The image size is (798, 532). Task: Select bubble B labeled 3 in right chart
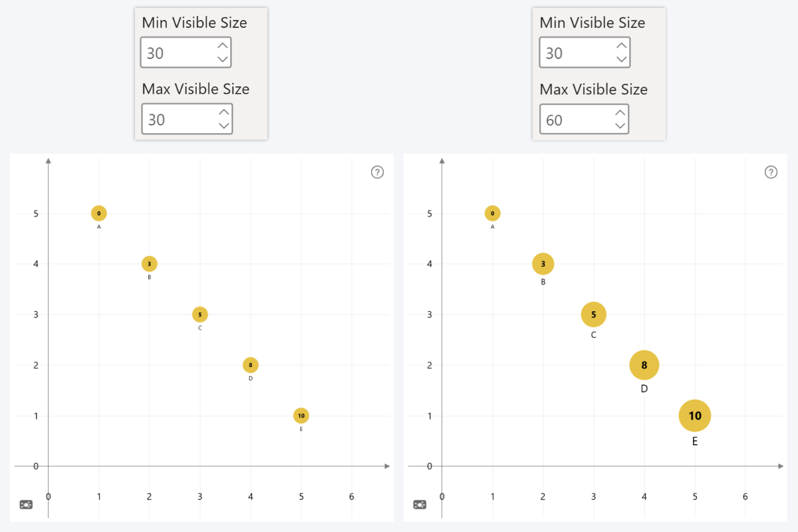tap(543, 264)
